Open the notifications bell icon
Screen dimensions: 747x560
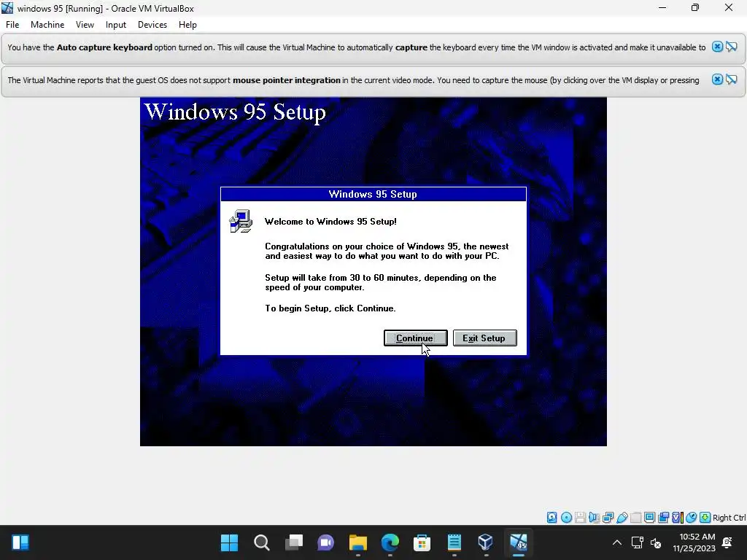tap(727, 542)
